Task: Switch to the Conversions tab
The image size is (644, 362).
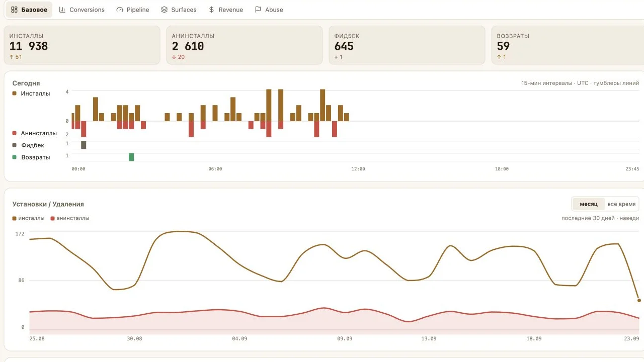Action: click(82, 10)
